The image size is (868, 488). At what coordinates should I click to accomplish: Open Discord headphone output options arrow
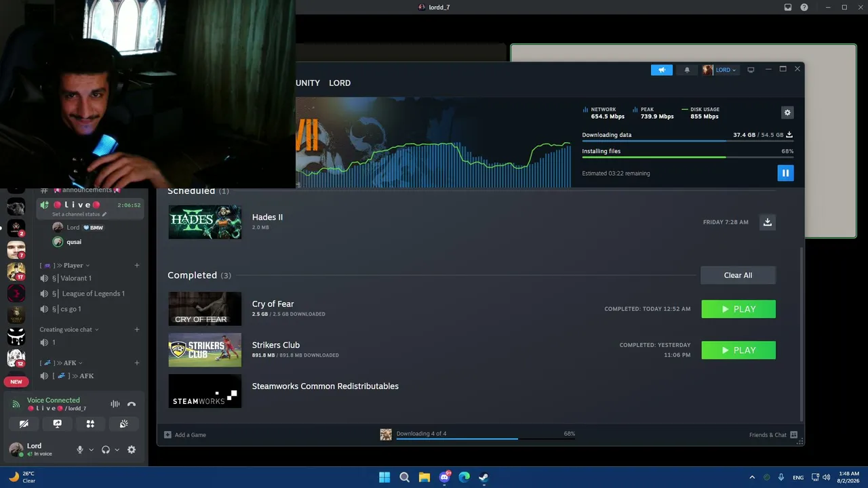click(117, 449)
